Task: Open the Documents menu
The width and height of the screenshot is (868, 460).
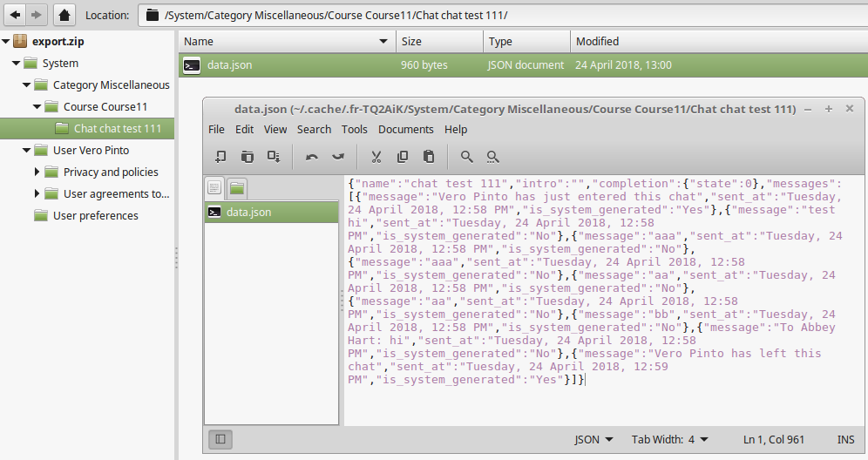Action: (406, 129)
